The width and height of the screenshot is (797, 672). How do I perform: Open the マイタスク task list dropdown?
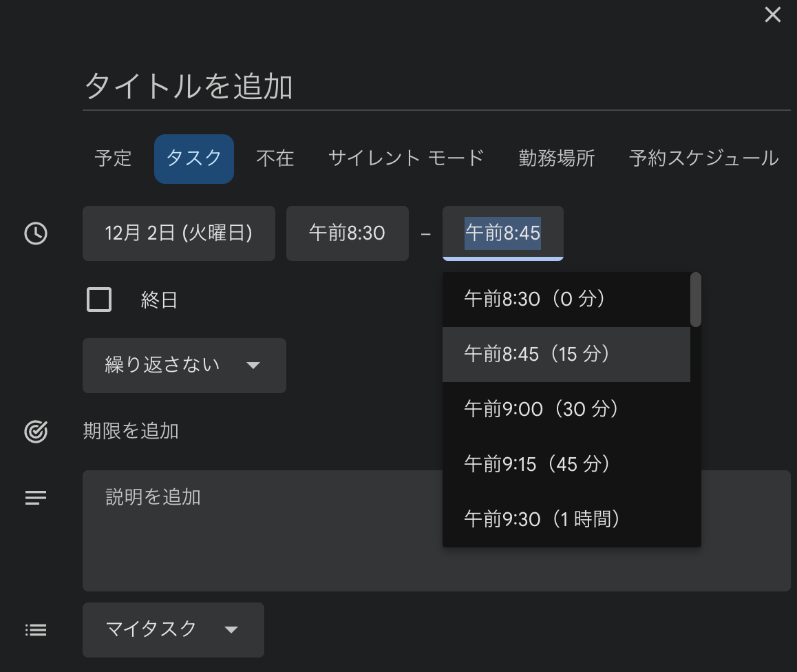[173, 629]
